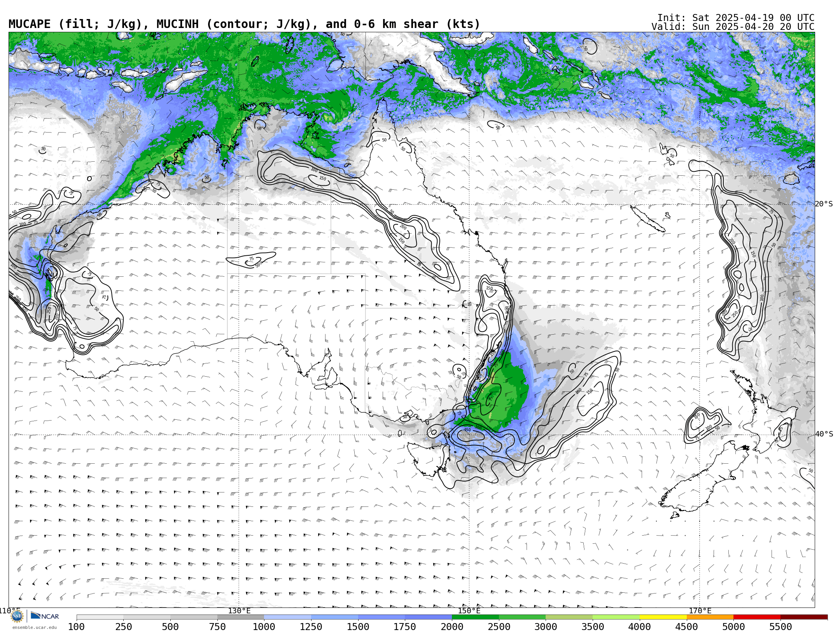
Task: Click the NCAR logo
Action: coord(45,616)
